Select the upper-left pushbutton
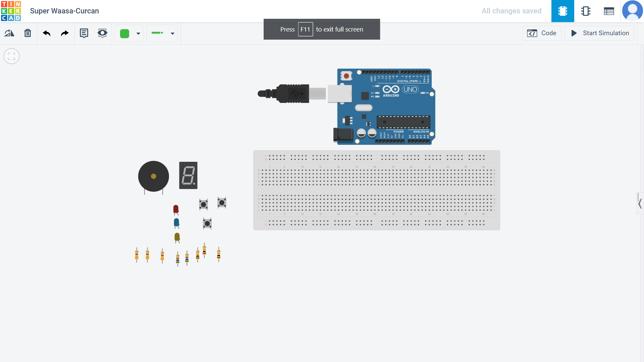This screenshot has width=644, height=362. (x=204, y=204)
